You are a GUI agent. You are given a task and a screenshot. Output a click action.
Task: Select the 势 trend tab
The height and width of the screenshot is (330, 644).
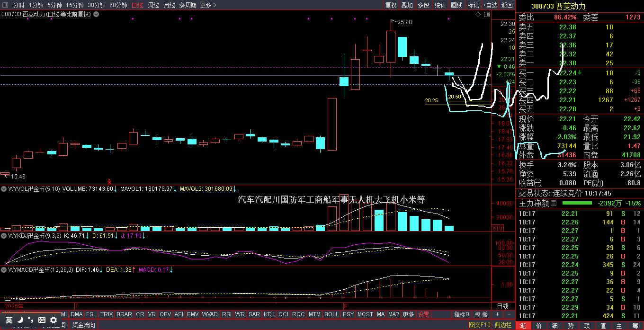pos(571,325)
